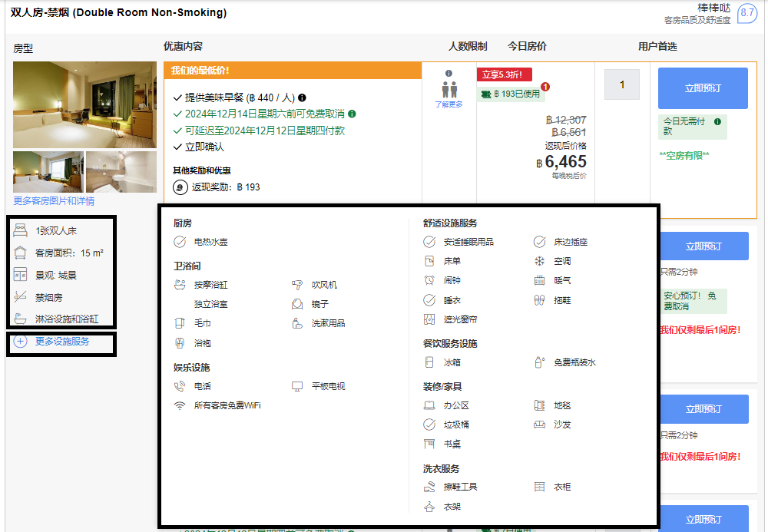Screen dimensions: 768x532
Task: Click the towel icon beside 毛巾
Action: tap(180, 323)
